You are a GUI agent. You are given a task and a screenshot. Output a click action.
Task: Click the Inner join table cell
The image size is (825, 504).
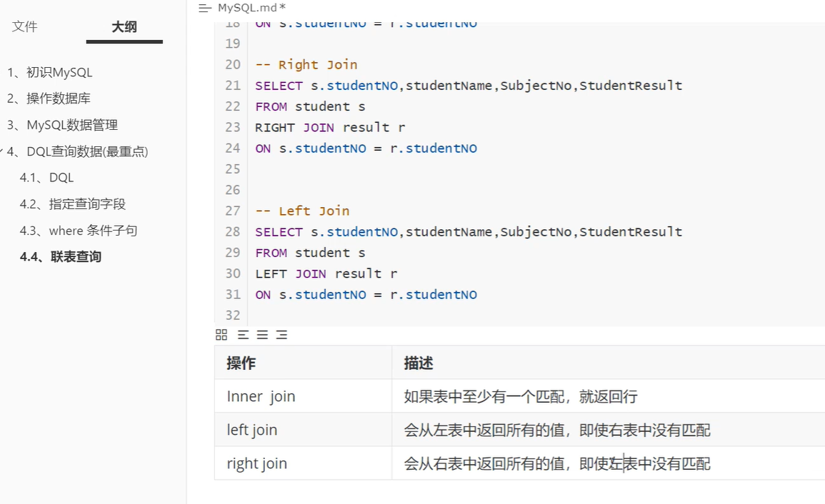click(261, 396)
